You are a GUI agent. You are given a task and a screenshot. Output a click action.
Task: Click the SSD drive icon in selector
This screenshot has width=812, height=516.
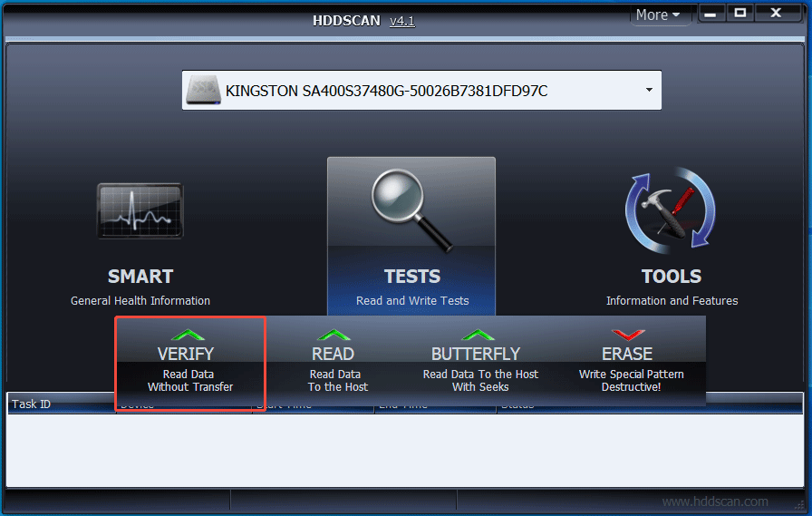point(204,90)
